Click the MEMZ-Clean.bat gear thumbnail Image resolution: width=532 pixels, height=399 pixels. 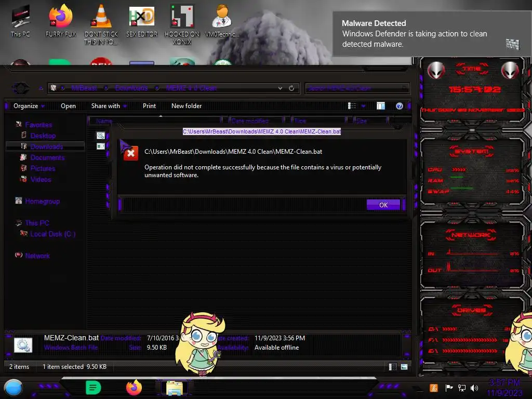click(23, 345)
